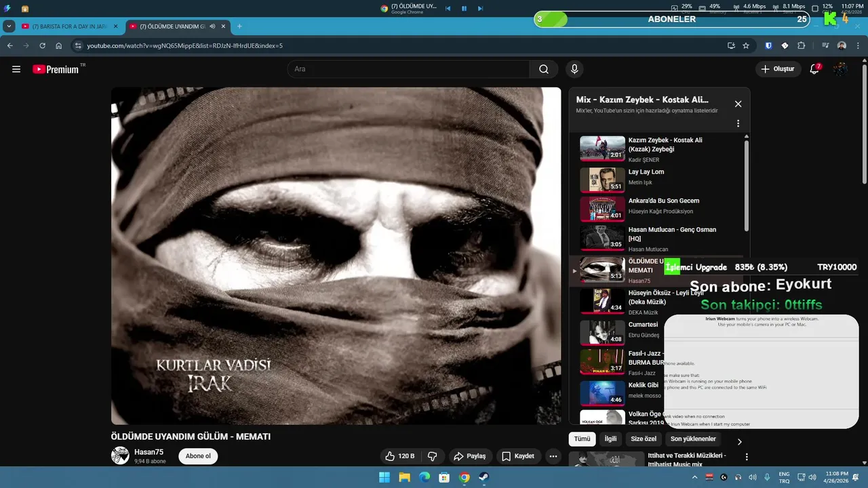Mute the tab via speaker icon

click(212, 26)
